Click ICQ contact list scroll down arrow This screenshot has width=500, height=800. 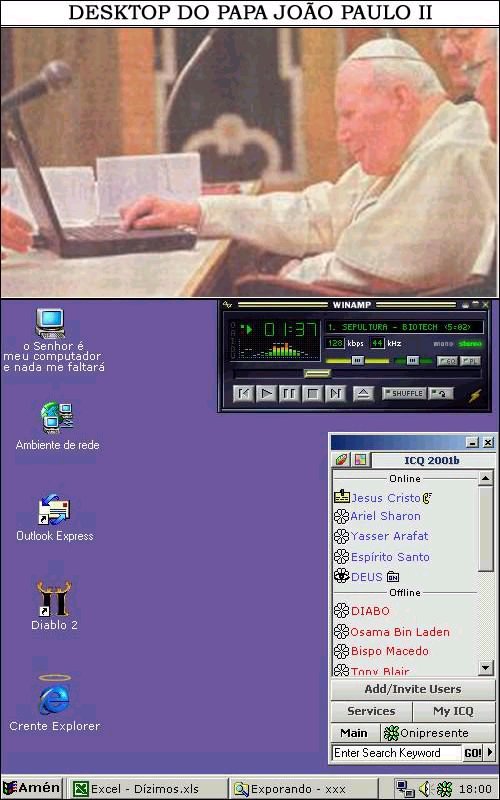click(486, 667)
